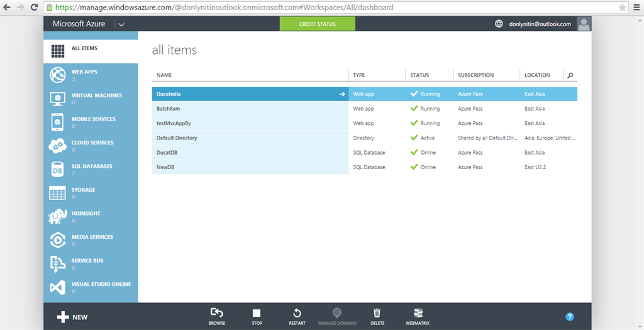
Task: Open the Web Apps sidebar section
Action: 91,75
